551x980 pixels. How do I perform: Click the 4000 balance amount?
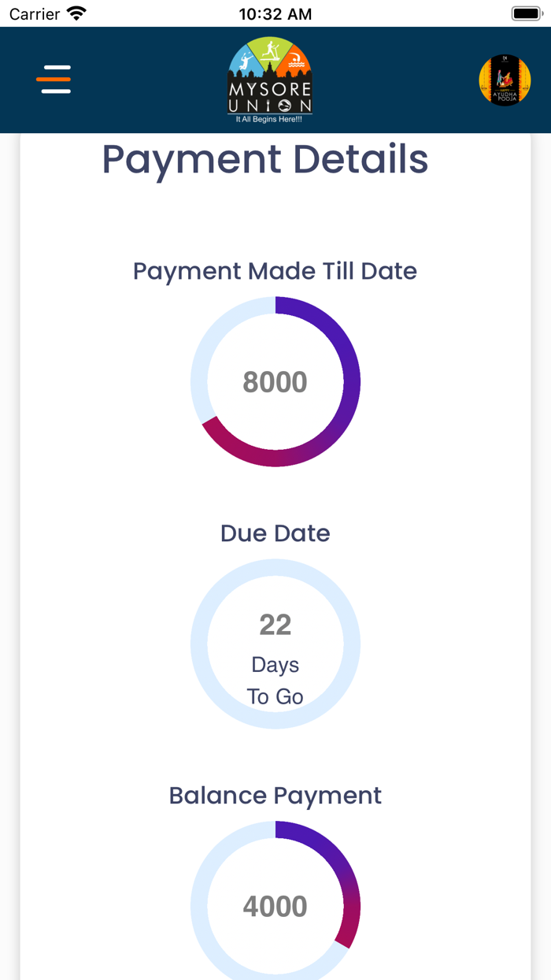pos(275,907)
